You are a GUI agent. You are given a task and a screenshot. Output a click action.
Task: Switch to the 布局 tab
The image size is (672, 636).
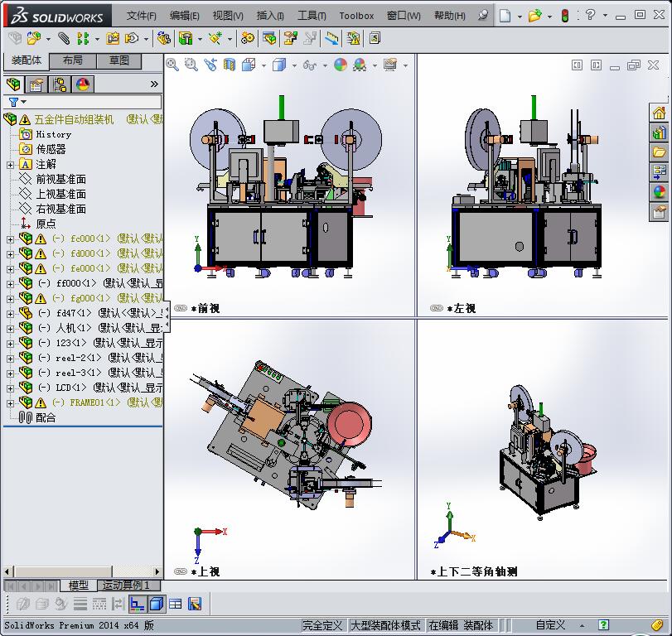pos(72,60)
